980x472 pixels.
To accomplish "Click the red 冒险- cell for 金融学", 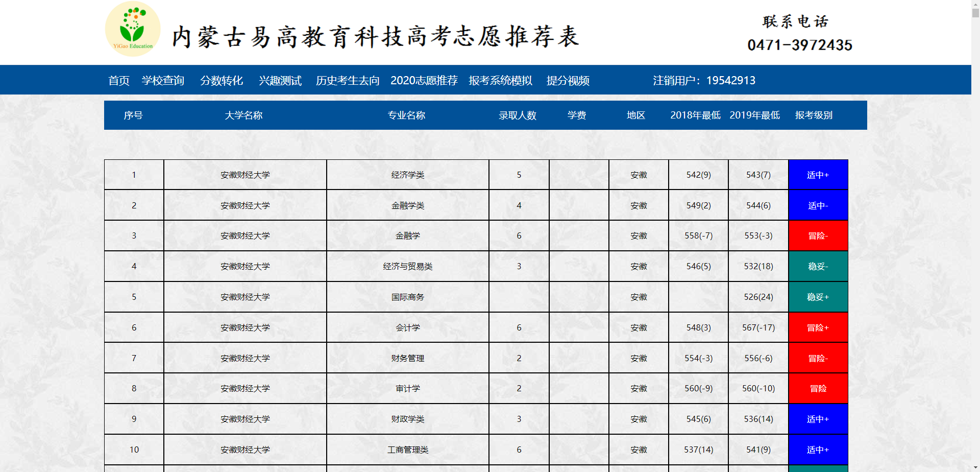I will click(x=818, y=235).
